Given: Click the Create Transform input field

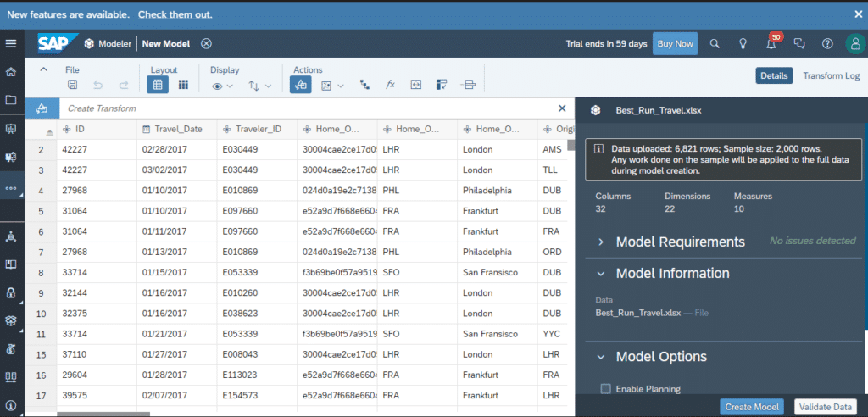Looking at the screenshot, I should click(x=307, y=108).
